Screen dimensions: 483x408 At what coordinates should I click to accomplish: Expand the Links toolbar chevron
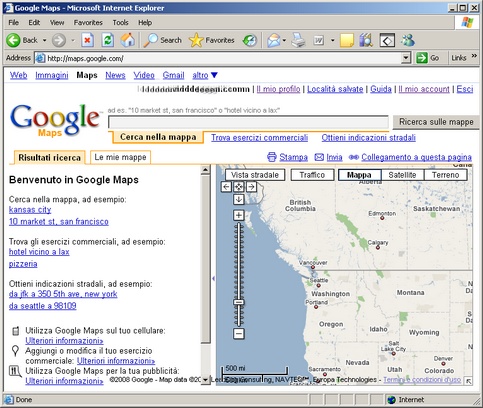coord(474,56)
